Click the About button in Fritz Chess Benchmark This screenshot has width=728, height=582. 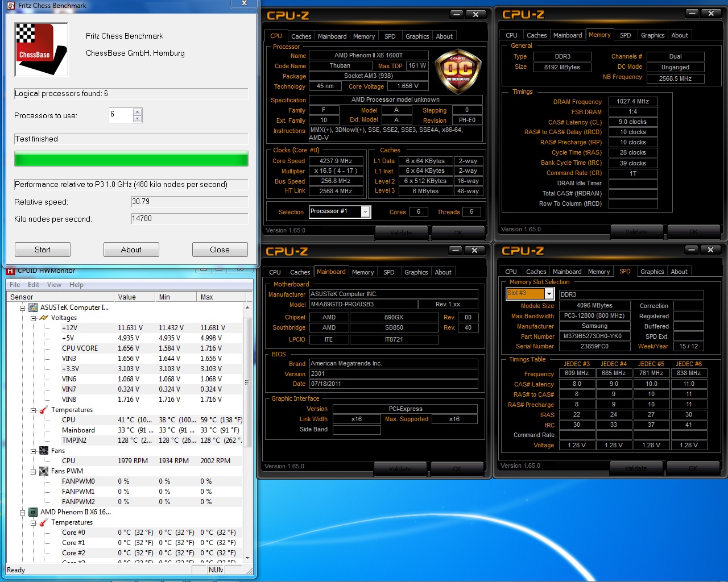[x=131, y=250]
